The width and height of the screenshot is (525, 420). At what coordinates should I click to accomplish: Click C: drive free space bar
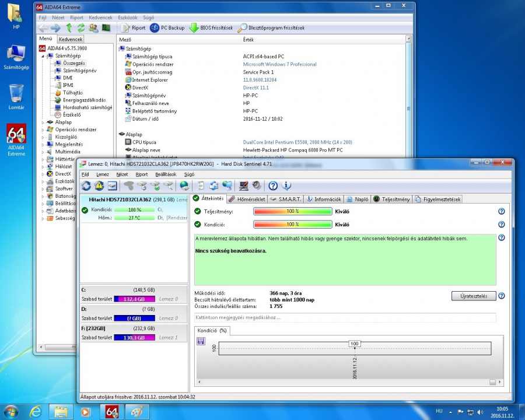click(134, 299)
